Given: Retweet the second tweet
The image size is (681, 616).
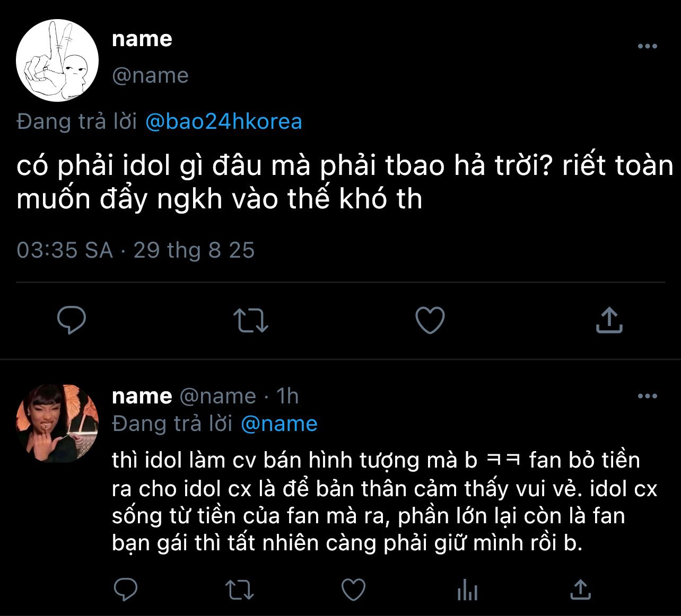Looking at the screenshot, I should click(x=240, y=589).
